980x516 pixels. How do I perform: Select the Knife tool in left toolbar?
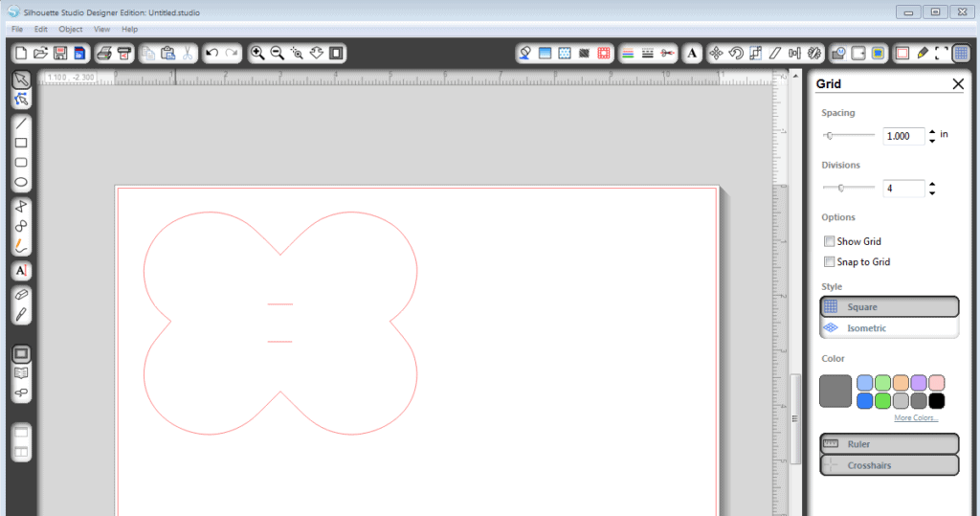point(21,315)
